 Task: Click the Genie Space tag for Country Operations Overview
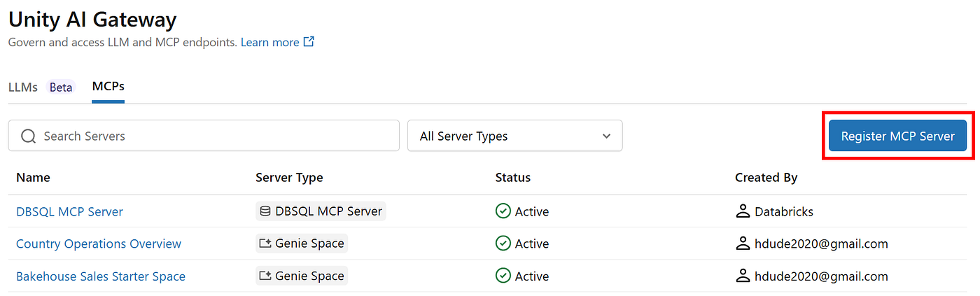coord(302,244)
